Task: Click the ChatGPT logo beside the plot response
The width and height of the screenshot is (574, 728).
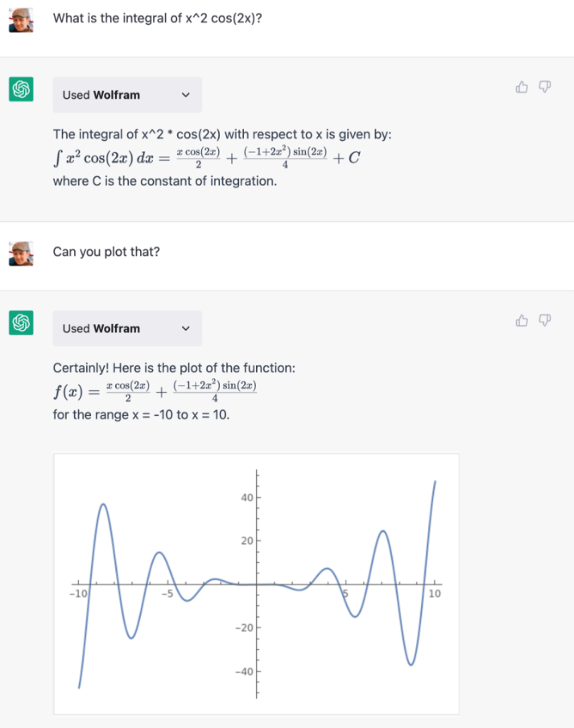Action: pos(20,323)
